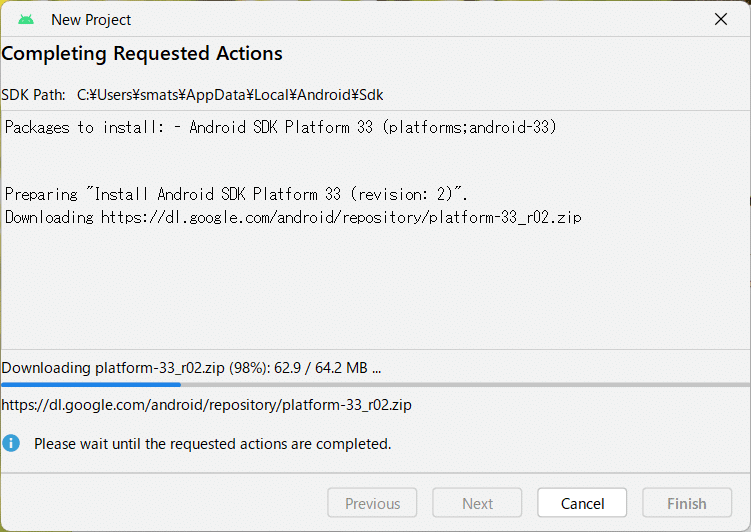Click the Please wait message text

(x=213, y=444)
